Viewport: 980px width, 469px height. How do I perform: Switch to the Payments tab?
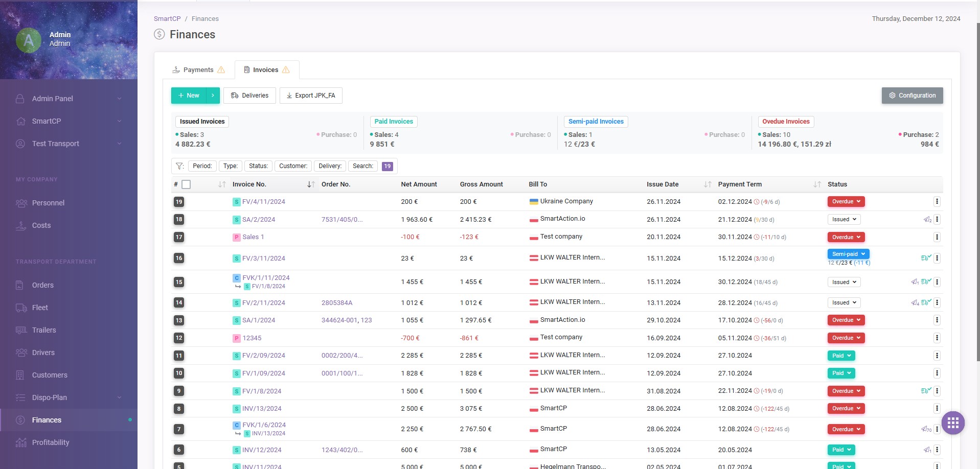click(x=198, y=70)
